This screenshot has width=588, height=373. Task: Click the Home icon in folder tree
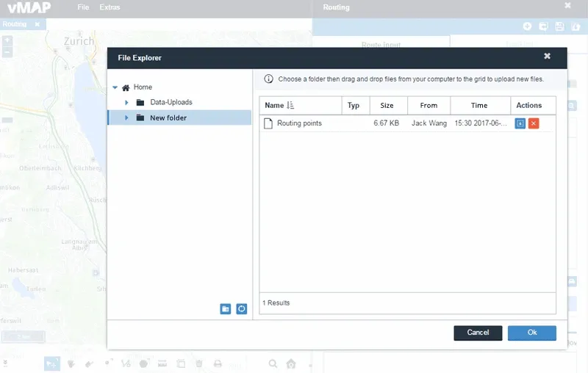(x=126, y=87)
